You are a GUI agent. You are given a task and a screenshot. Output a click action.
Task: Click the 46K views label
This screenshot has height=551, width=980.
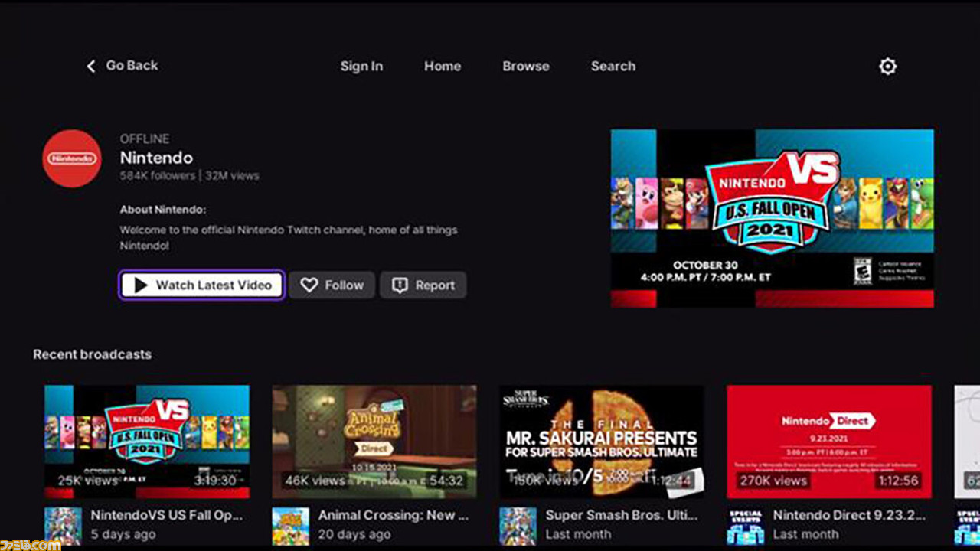click(315, 481)
